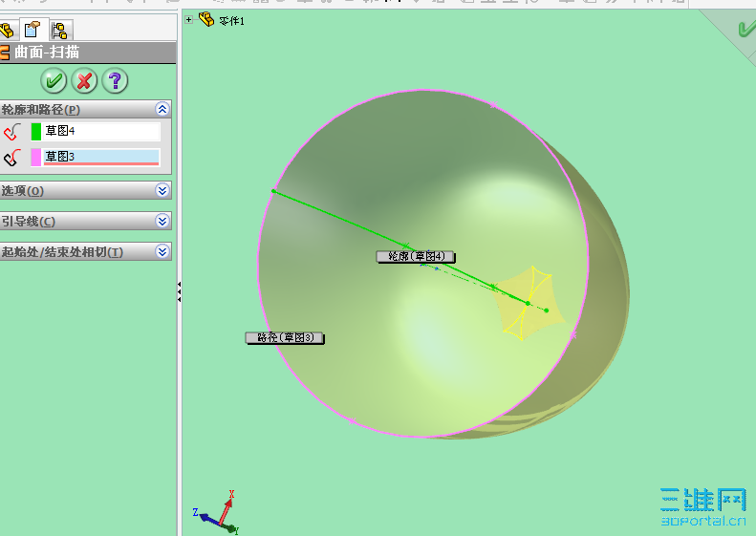
Task: Click the XYZ coordinate triad
Action: (x=218, y=512)
